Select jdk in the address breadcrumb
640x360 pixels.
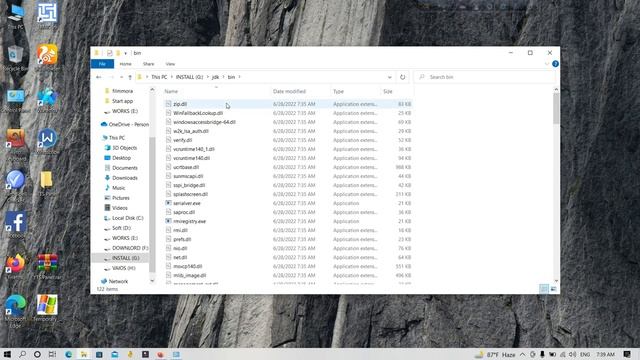point(216,77)
